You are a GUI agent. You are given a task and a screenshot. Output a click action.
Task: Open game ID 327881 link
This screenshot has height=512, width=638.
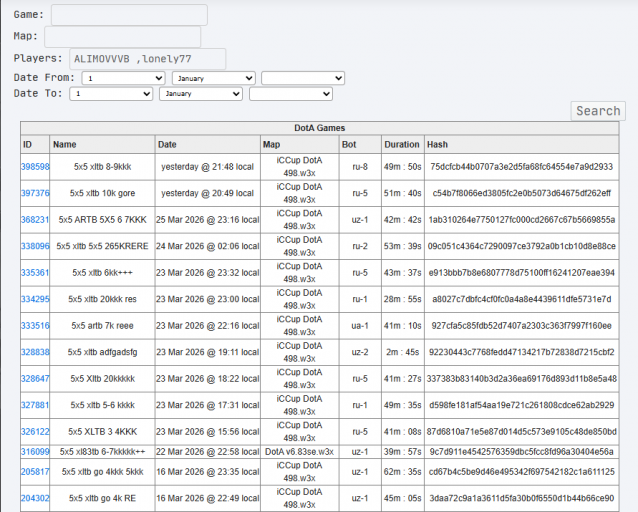[35, 405]
